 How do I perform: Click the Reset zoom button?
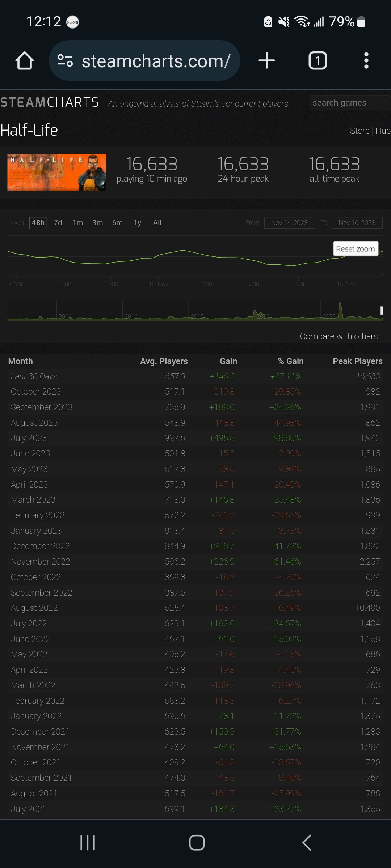[x=356, y=249]
